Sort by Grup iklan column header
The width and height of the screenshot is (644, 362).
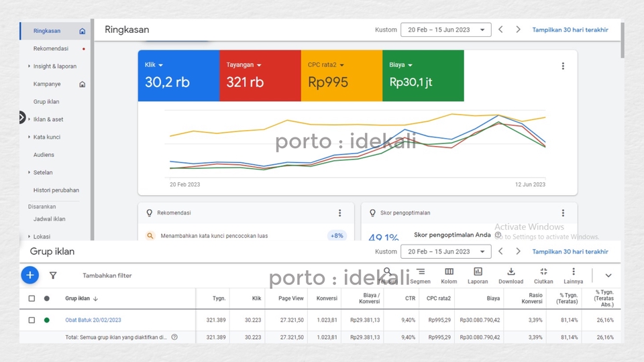tap(81, 298)
